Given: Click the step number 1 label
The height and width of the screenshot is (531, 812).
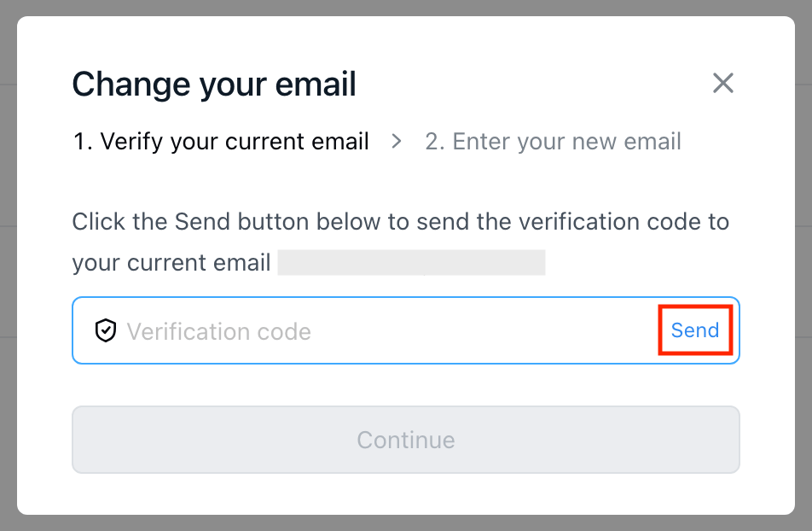Looking at the screenshot, I should pos(82,142).
